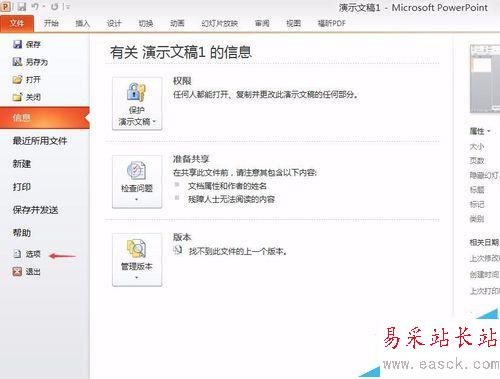Switch to the 幻灯片放映 ribbon tab
Viewport: 500px width, 379px height.
tap(220, 23)
